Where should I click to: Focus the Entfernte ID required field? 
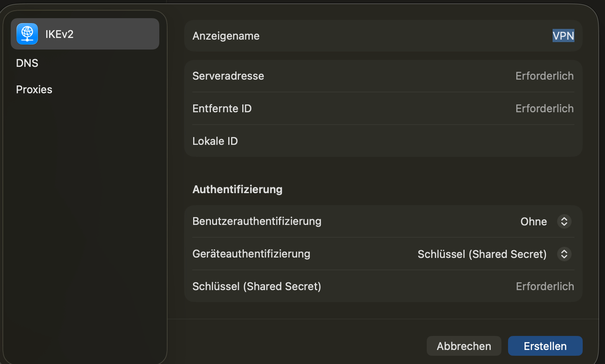(544, 109)
